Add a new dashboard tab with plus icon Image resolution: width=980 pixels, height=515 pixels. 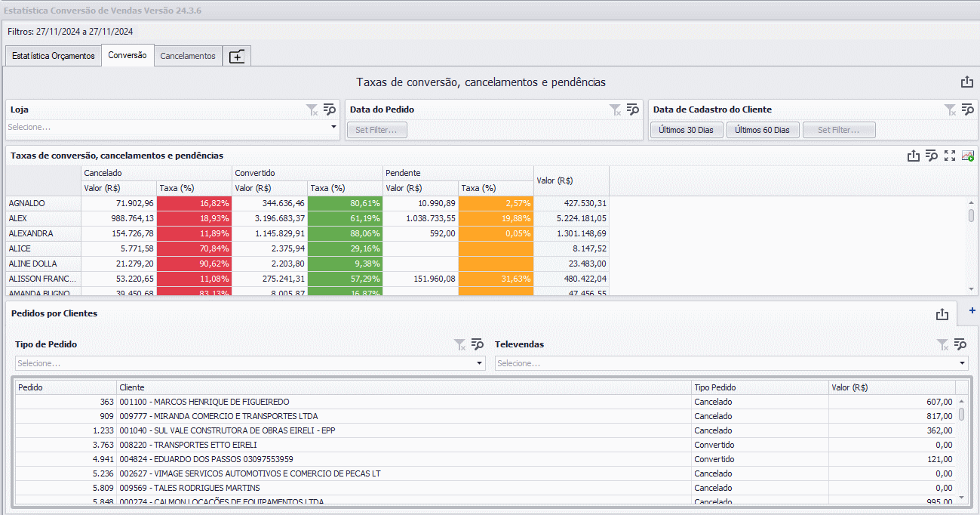[x=237, y=56]
